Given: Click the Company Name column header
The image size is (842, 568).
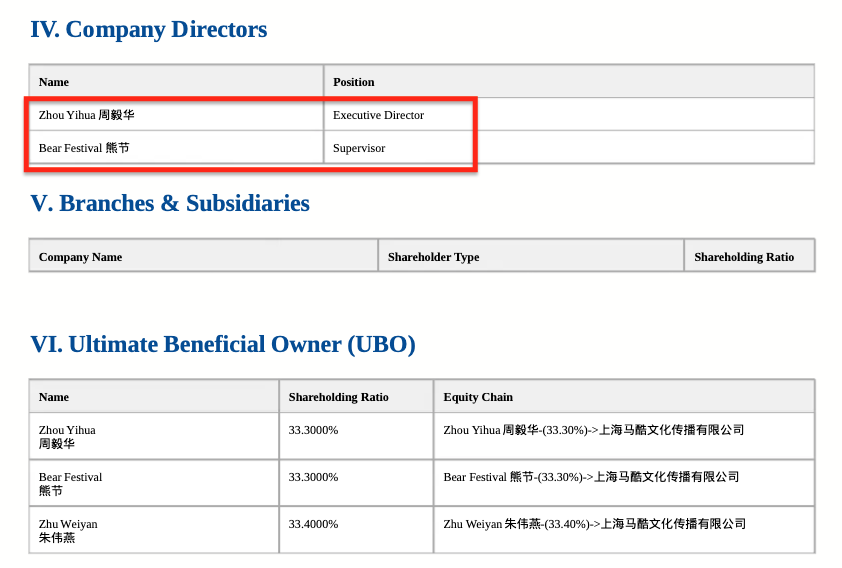Looking at the screenshot, I should (x=80, y=257).
